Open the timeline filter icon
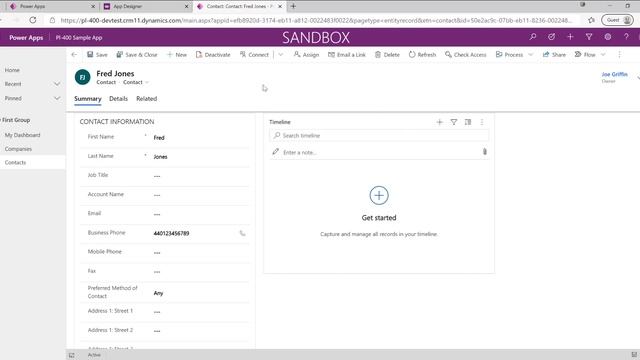The width and height of the screenshot is (640, 360). click(x=453, y=122)
